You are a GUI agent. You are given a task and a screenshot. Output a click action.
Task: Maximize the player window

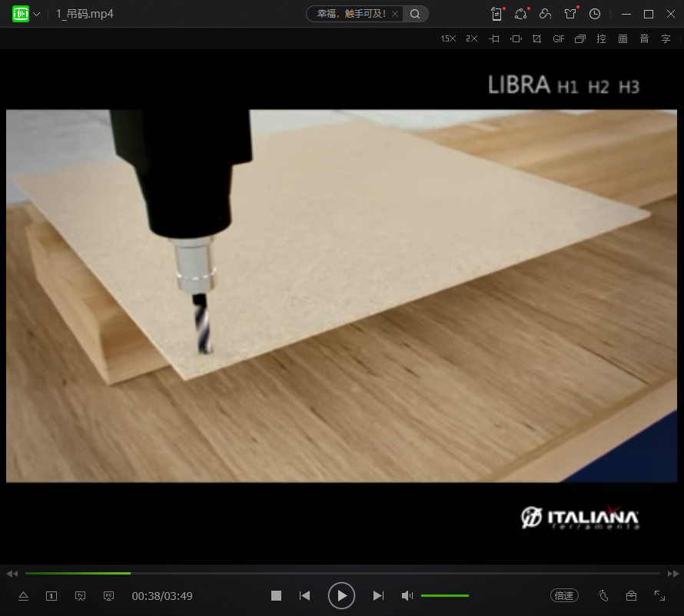[649, 14]
